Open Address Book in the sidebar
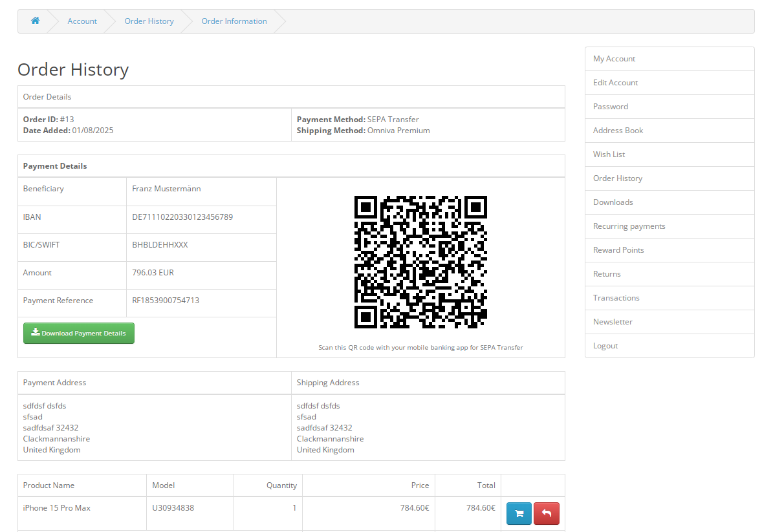773x532 pixels. coord(670,131)
